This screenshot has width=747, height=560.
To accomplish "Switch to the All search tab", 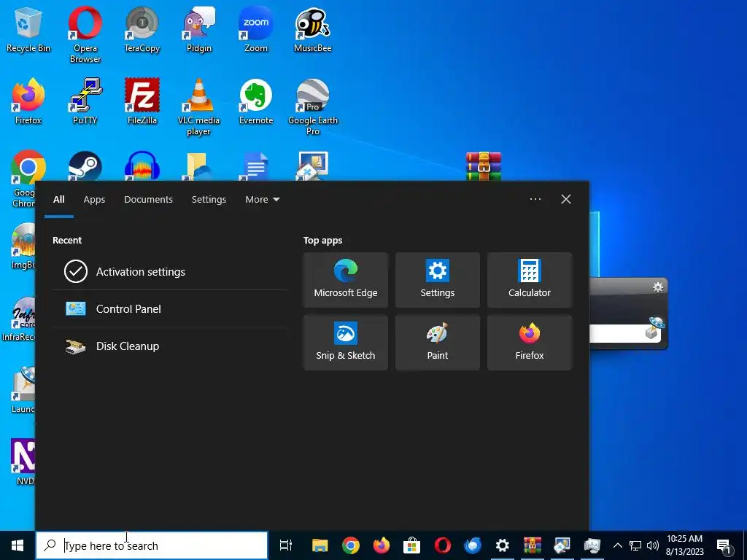I will (58, 200).
